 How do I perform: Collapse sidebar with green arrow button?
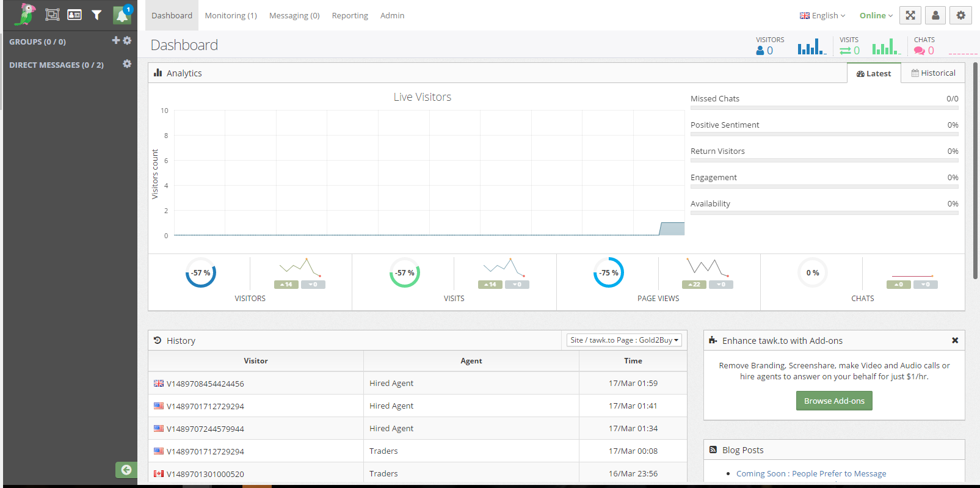(126, 470)
